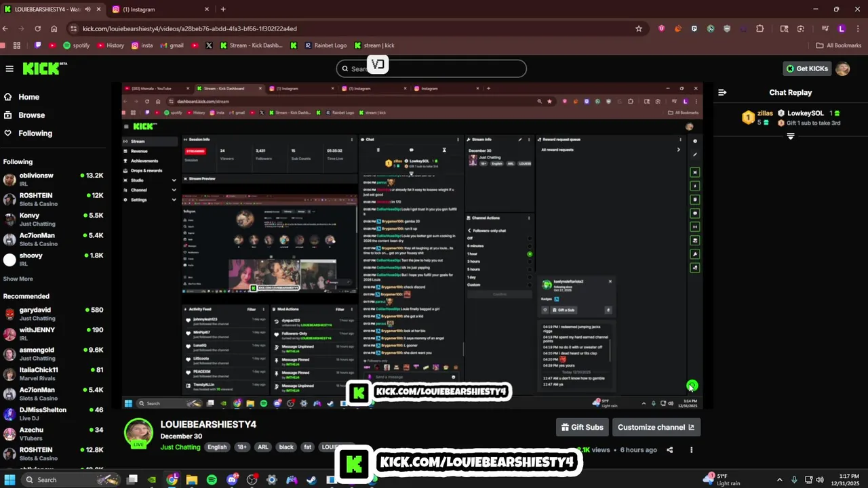The width and height of the screenshot is (868, 488).
Task: Click the Gift Subs button
Action: [x=582, y=427]
